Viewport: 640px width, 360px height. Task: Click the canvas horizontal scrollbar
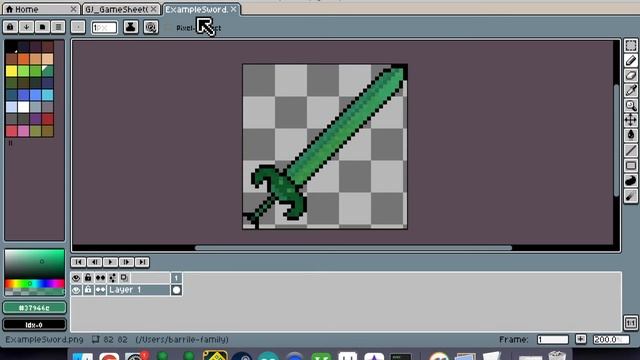click(x=353, y=248)
